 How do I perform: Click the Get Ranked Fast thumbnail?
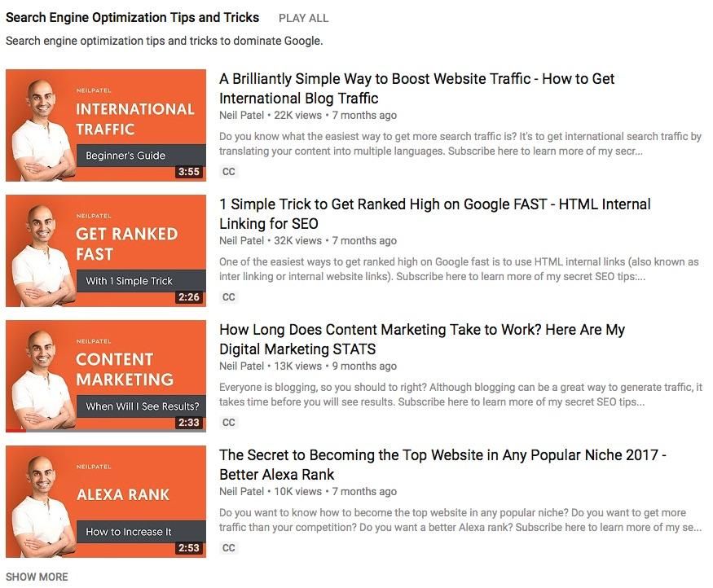point(105,250)
